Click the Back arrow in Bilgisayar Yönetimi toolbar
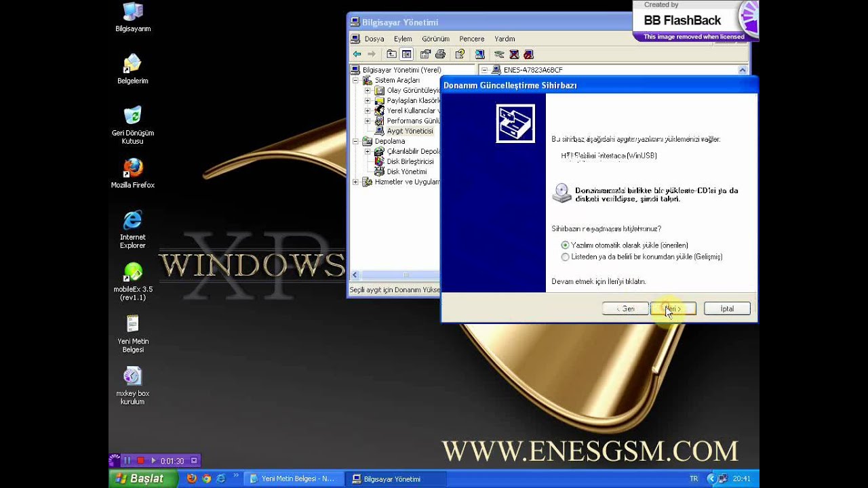This screenshot has width=868, height=488. click(x=357, y=54)
